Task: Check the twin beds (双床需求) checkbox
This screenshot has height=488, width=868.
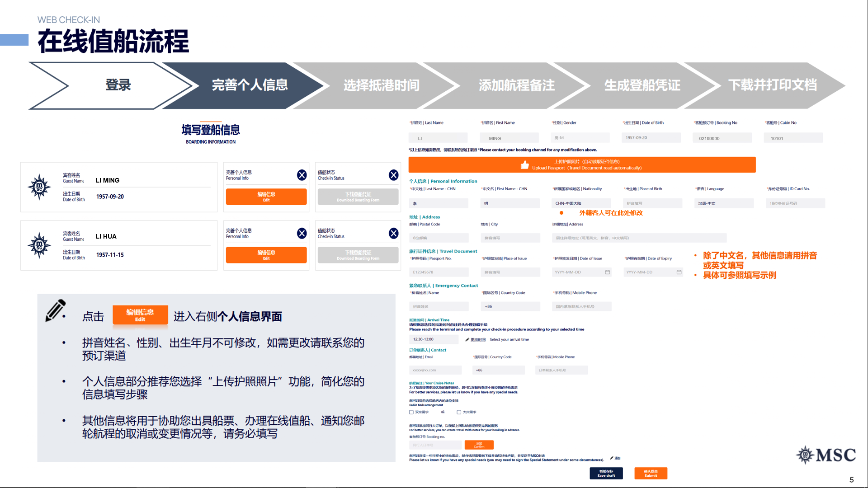Action: (x=411, y=412)
